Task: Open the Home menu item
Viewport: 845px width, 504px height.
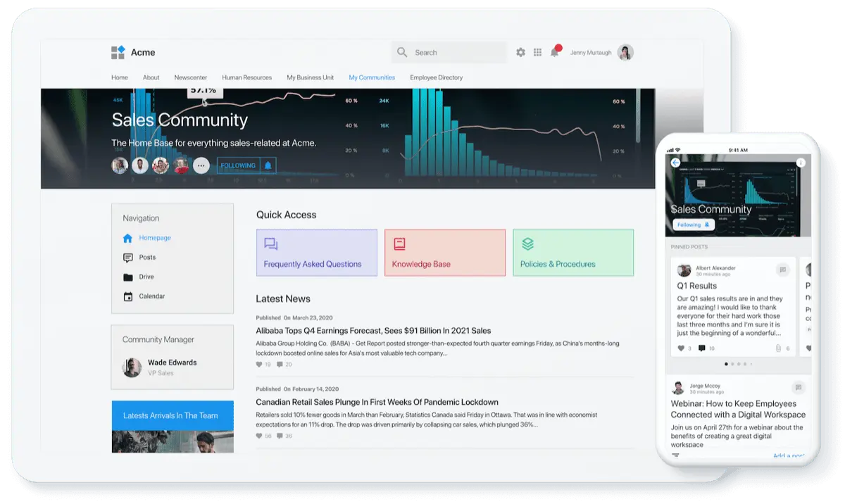Action: click(x=120, y=77)
